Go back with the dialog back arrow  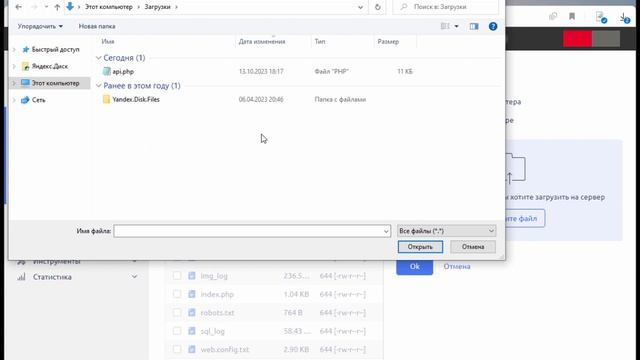pyautogui.click(x=18, y=7)
